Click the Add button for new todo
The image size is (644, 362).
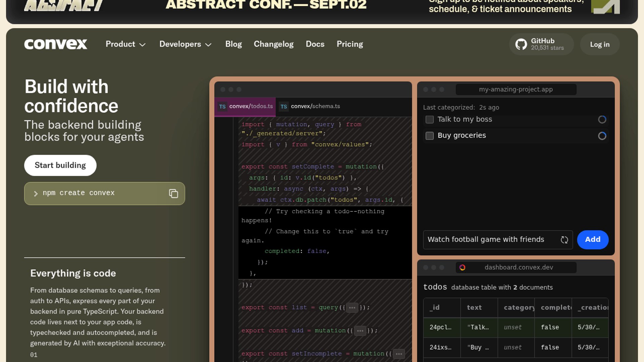tap(593, 240)
